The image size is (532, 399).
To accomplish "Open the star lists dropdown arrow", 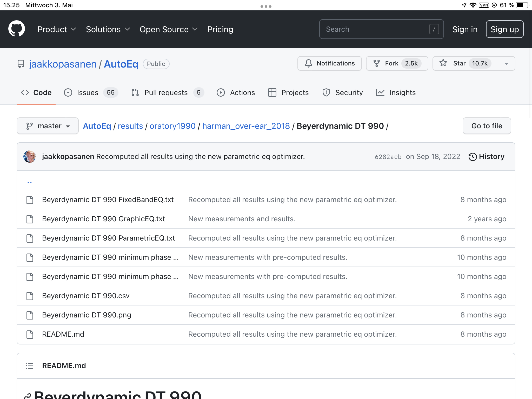I will (506, 63).
